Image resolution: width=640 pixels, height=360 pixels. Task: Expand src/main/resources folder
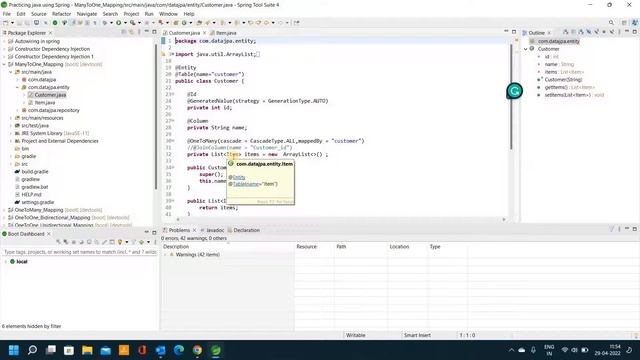tap(11, 118)
